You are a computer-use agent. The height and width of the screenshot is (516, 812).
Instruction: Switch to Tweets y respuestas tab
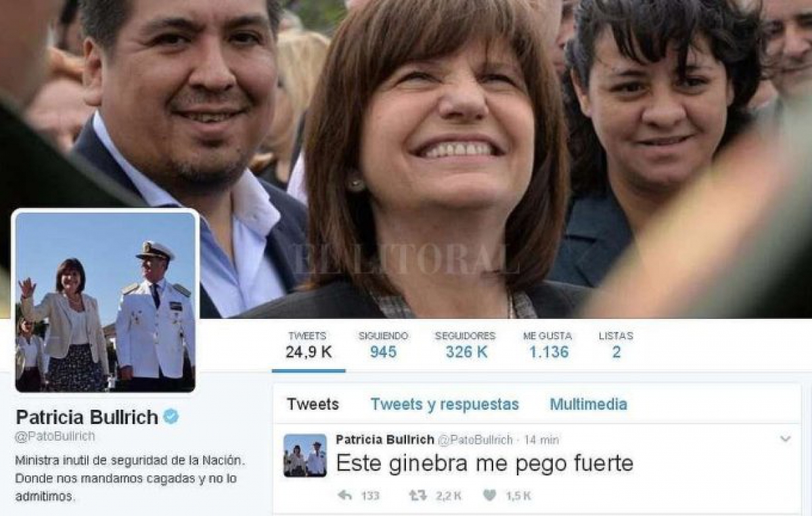[445, 404]
